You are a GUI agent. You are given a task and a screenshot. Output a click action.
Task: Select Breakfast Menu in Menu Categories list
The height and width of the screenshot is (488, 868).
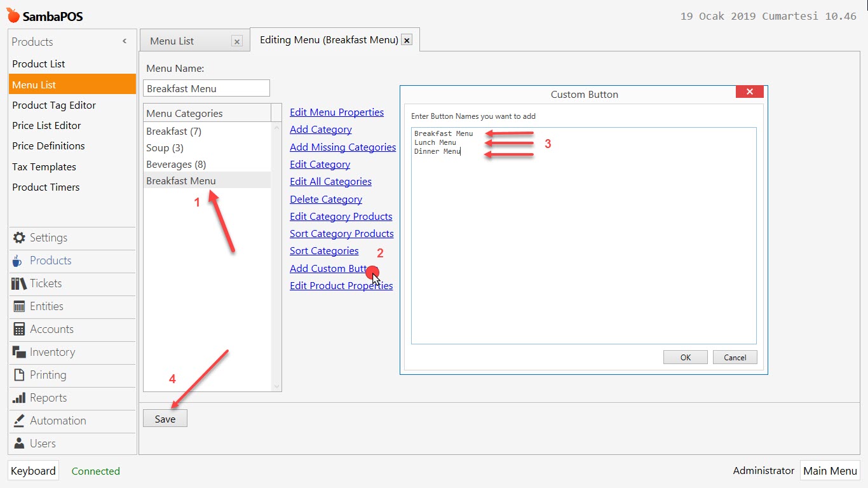[181, 180]
